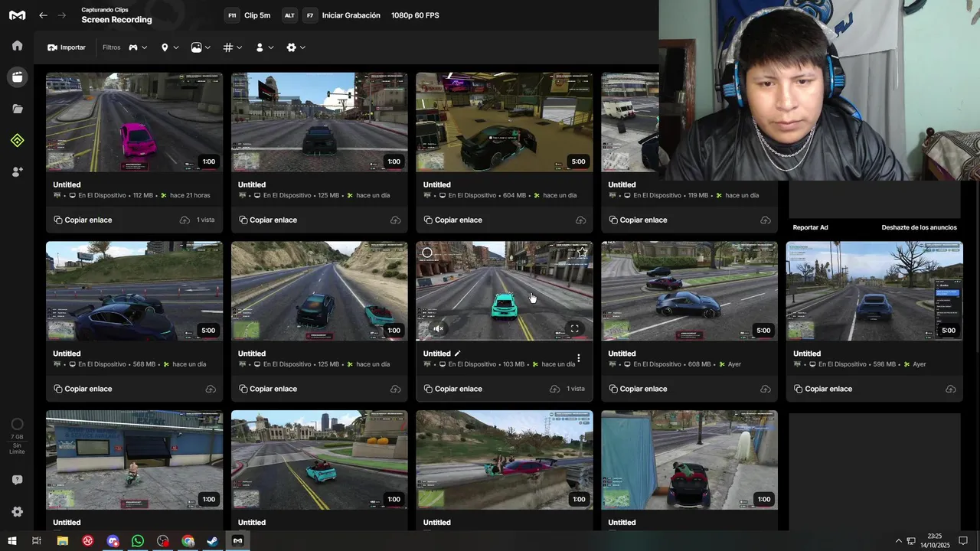Open fullscreen preview on the teal car clip
This screenshot has height=551, width=980.
(x=574, y=329)
